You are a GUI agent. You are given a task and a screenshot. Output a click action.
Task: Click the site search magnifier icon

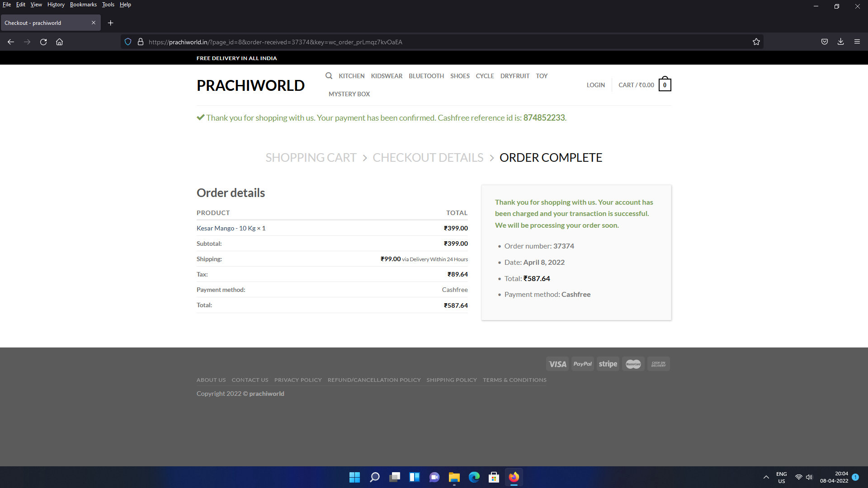coord(329,76)
